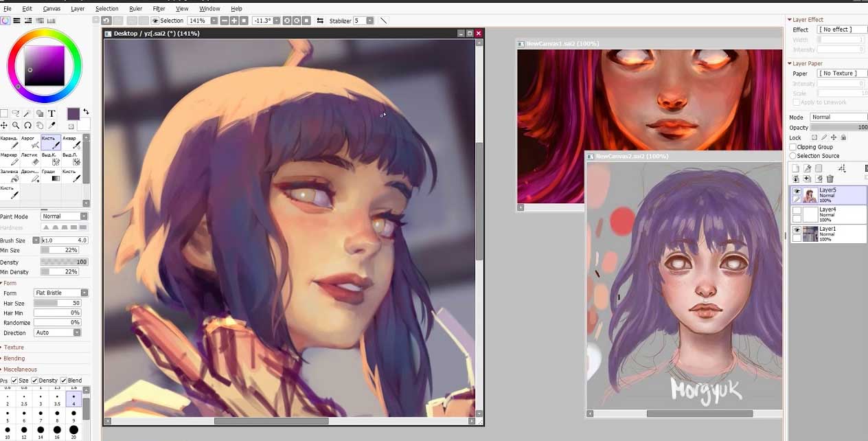Open the Paint Mode Normal dropdown
868x441 pixels.
pyautogui.click(x=64, y=216)
